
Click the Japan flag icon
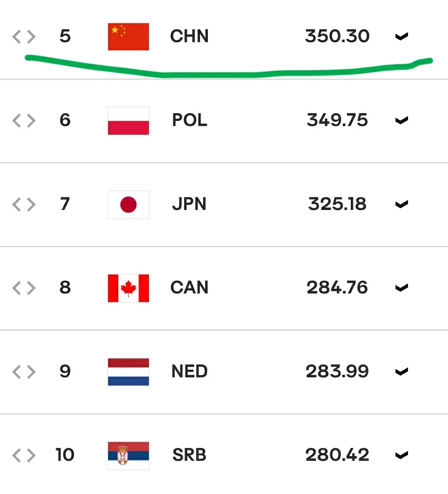click(x=128, y=204)
